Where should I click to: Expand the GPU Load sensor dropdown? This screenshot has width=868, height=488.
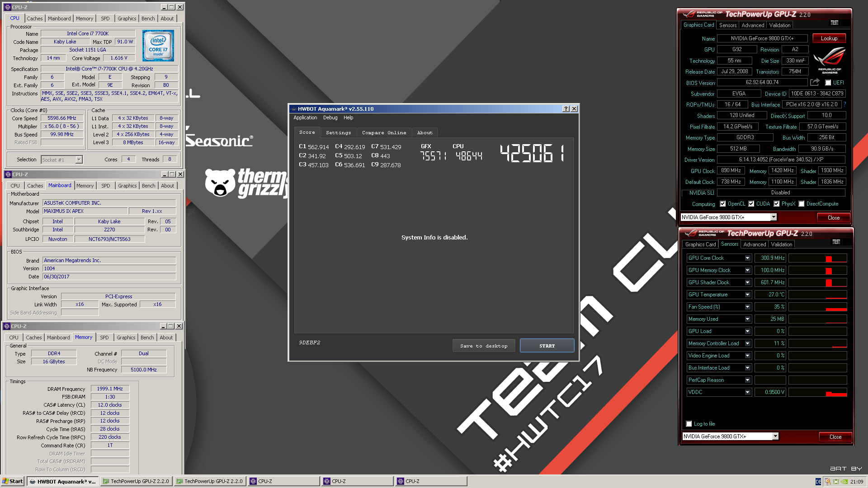pyautogui.click(x=748, y=331)
